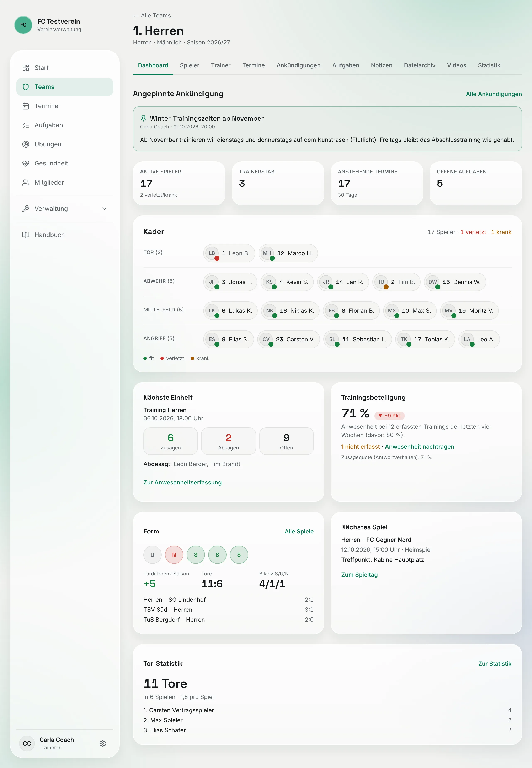
Task: Click the 6 Zusagen box
Action: click(171, 441)
